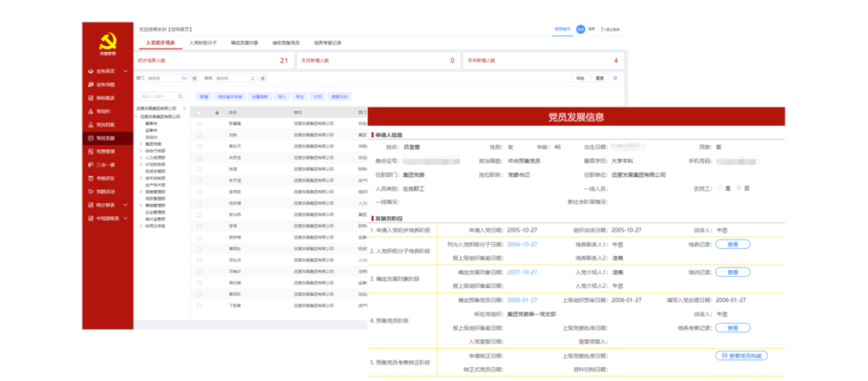Viewport: 868px width, 381px height.
Task: Select the 否 radio for 农民工
Action: [738, 187]
